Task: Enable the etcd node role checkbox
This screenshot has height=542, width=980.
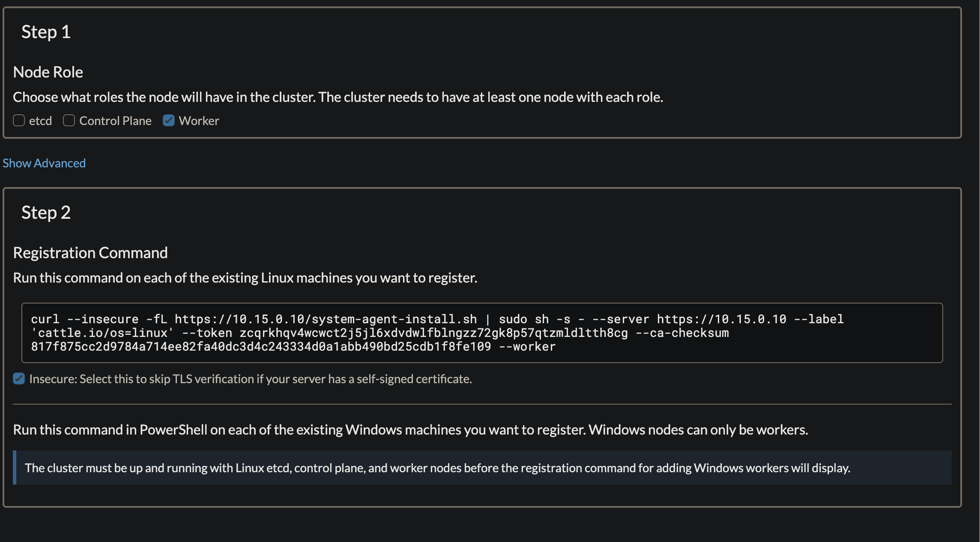Action: point(18,120)
